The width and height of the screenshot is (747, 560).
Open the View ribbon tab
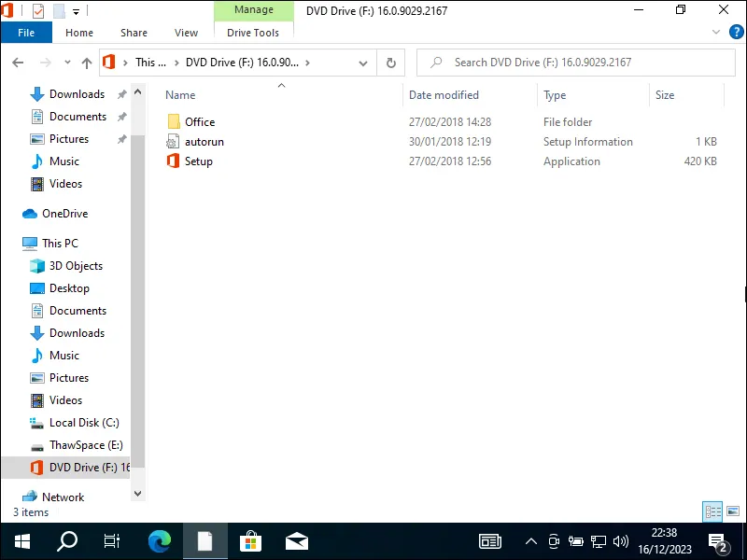(186, 32)
